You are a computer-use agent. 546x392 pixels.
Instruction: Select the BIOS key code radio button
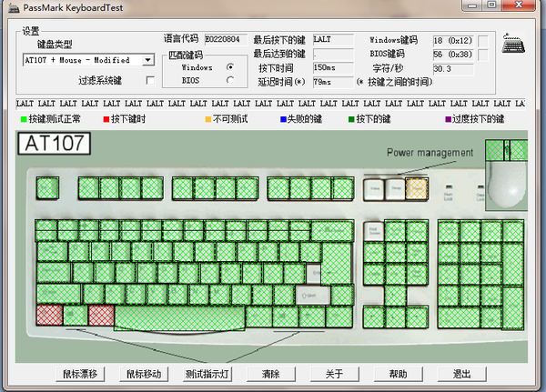tap(230, 80)
